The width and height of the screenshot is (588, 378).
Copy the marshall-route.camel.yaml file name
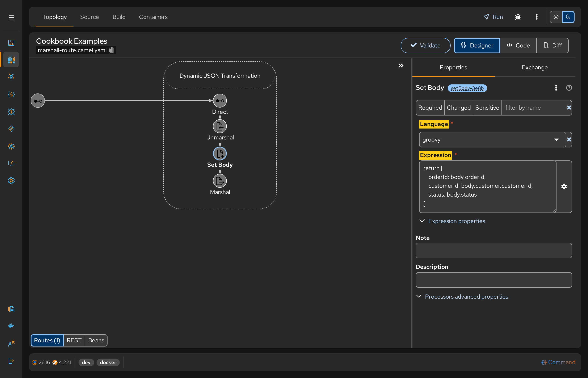coord(111,50)
